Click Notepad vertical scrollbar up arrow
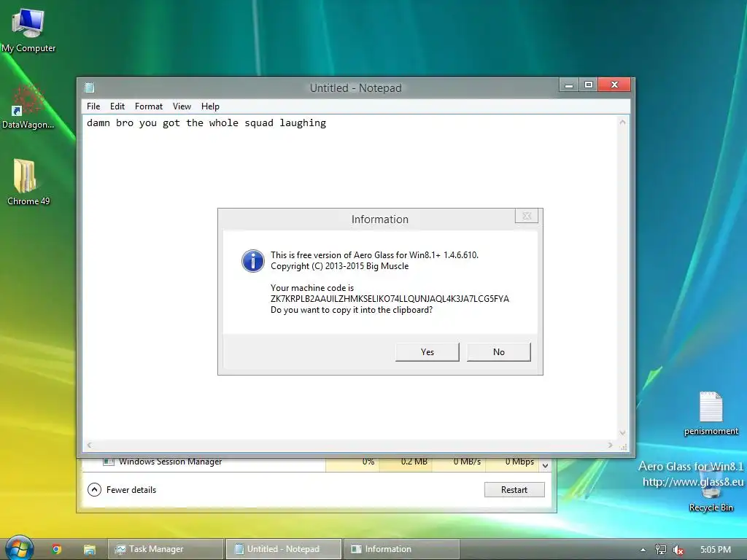 point(622,122)
